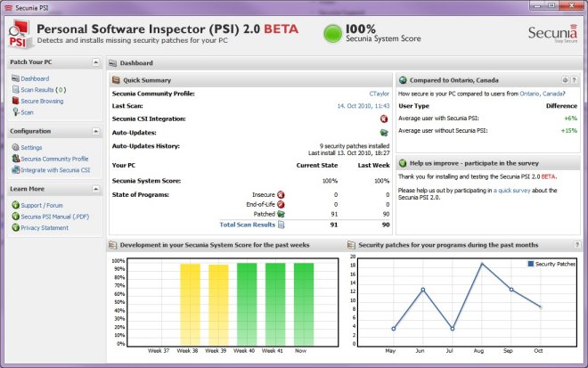
Task: Start a Scan from the sidebar
Action: point(27,112)
